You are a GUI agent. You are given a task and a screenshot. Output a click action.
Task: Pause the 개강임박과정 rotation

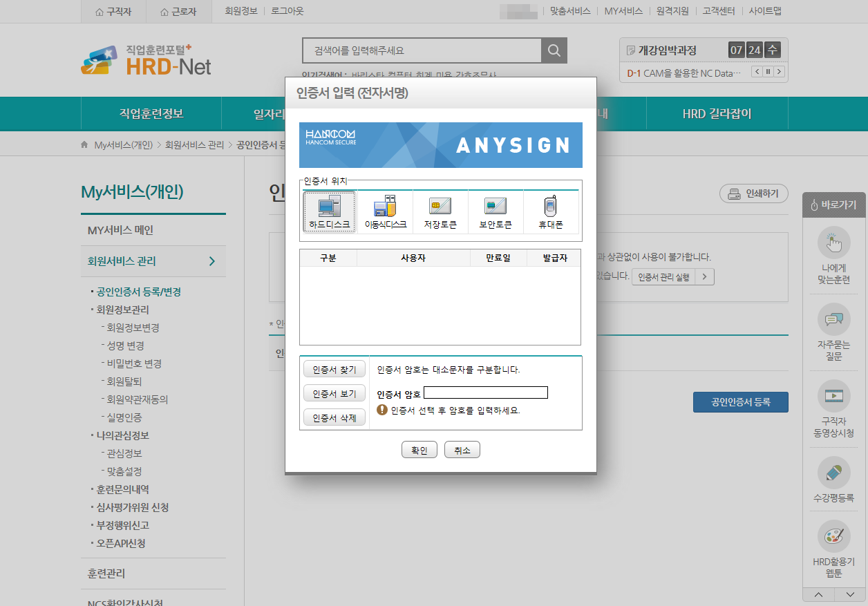[x=768, y=72]
